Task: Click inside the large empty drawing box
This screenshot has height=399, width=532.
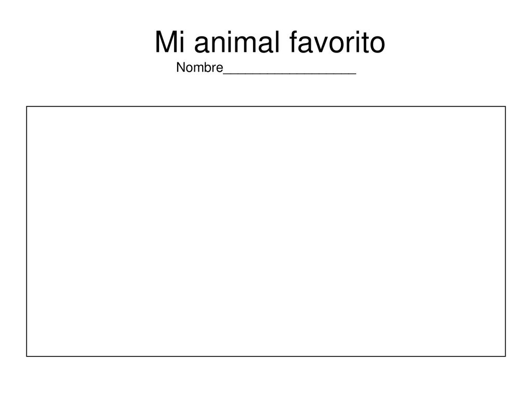Action: 266,231
